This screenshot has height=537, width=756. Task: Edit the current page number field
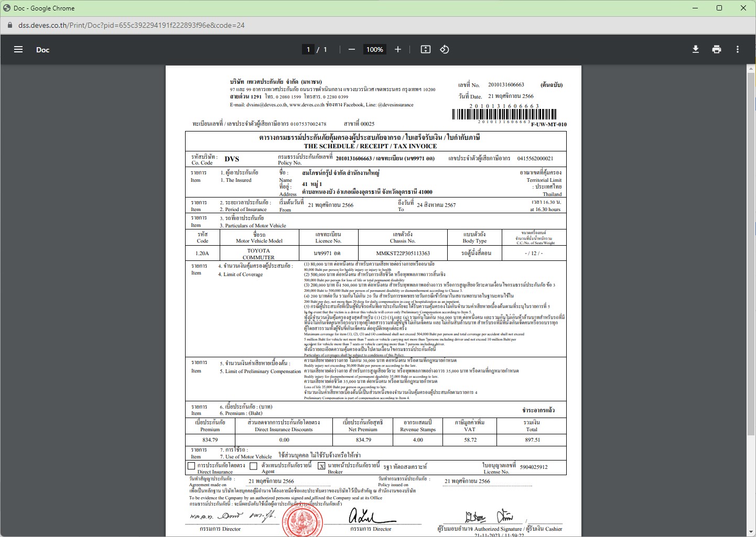pyautogui.click(x=308, y=49)
